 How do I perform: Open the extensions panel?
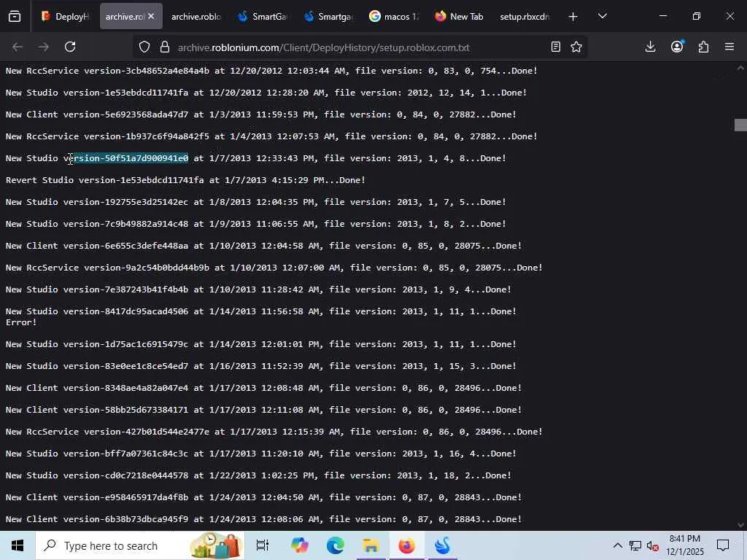pos(703,47)
